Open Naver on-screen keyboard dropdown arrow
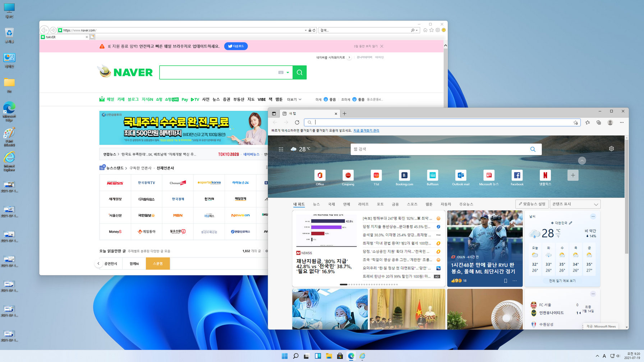Viewport: 644px width, 362px height. [x=287, y=73]
